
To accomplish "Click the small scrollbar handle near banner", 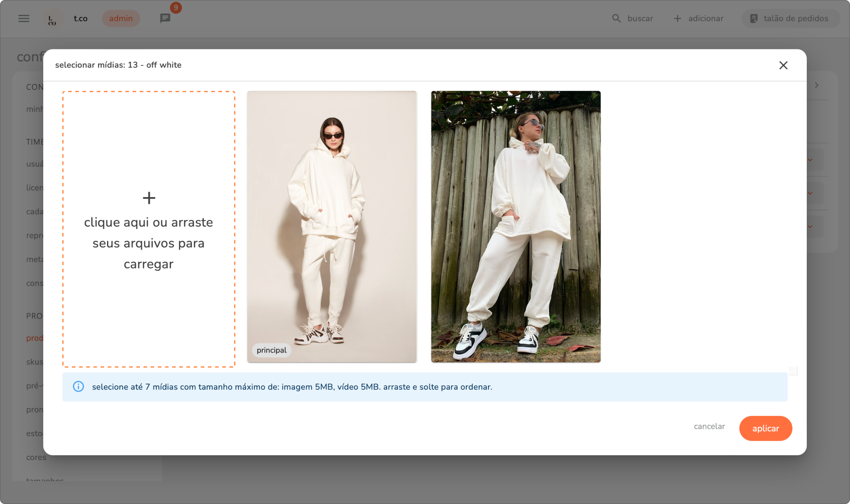I will tap(793, 371).
